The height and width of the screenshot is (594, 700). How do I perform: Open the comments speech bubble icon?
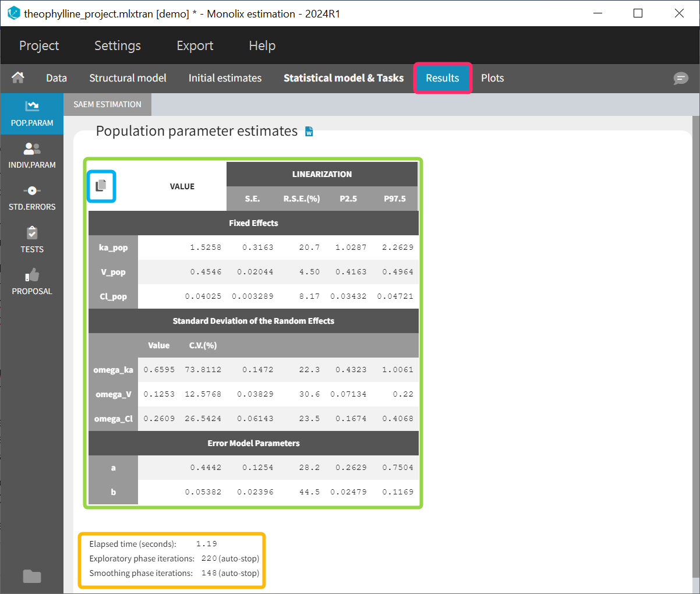680,79
